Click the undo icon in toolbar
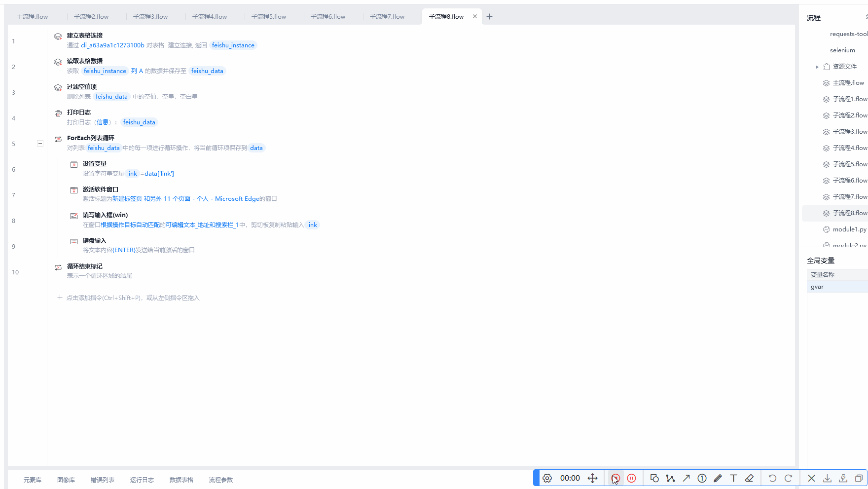868x489 pixels. (772, 478)
